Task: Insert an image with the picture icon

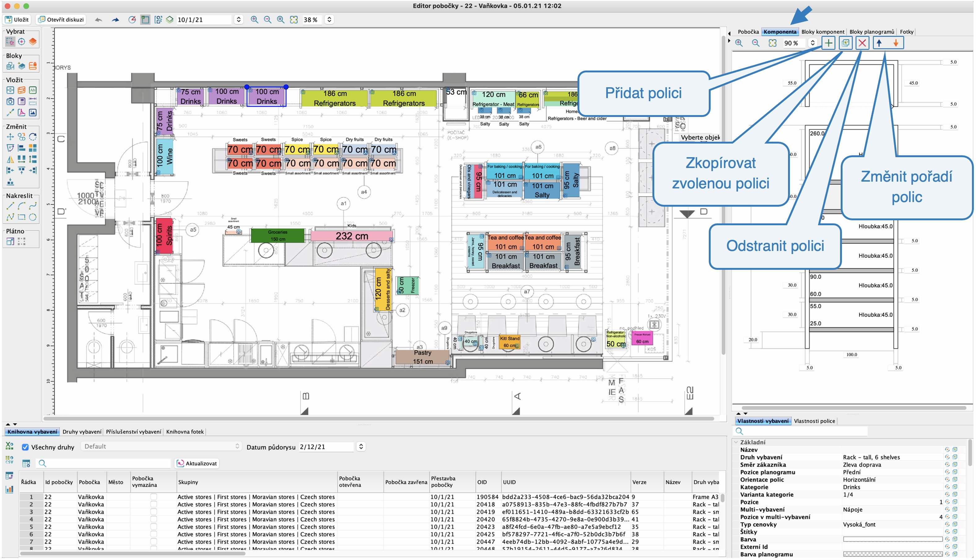Action: pyautogui.click(x=33, y=113)
